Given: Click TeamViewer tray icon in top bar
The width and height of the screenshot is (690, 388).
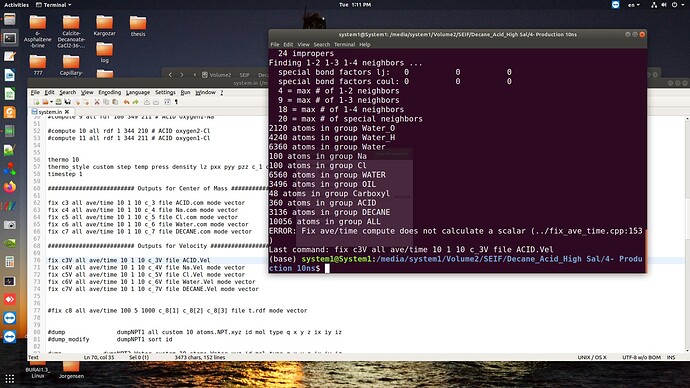Looking at the screenshot, I should (616, 5).
